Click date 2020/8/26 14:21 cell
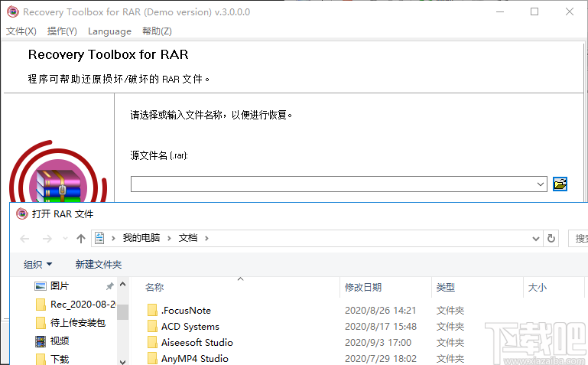The width and height of the screenshot is (588, 365). point(380,311)
